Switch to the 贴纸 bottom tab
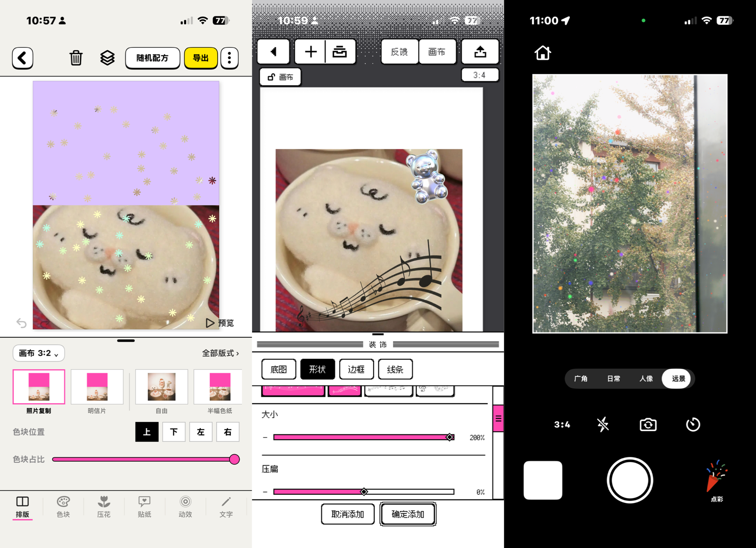 pos(144,507)
